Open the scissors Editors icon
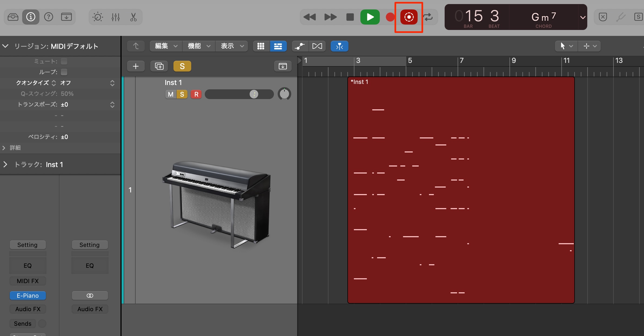Image resolution: width=644 pixels, height=336 pixels. 133,17
